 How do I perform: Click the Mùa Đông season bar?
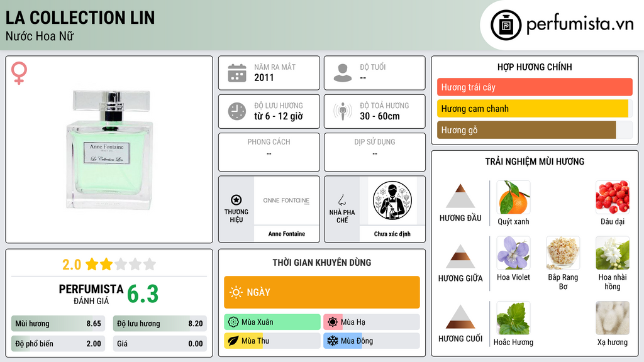tap(372, 341)
